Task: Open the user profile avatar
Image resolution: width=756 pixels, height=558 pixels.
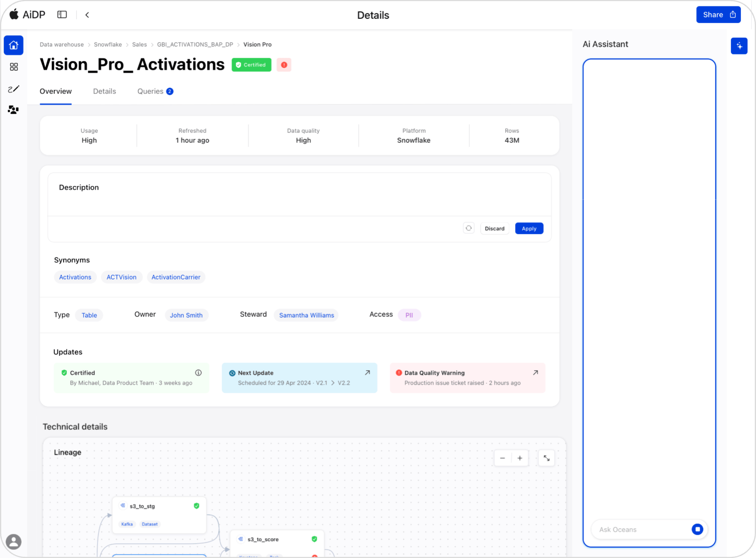Action: click(x=14, y=542)
